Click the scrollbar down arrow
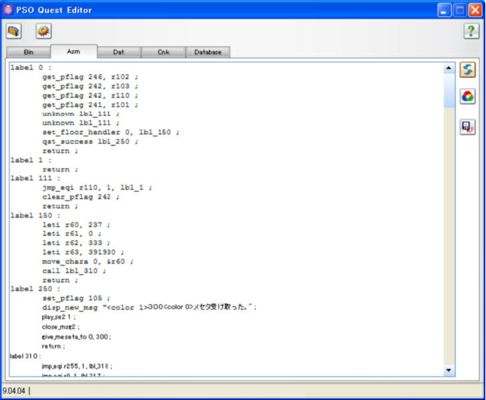486x400 pixels. click(449, 370)
